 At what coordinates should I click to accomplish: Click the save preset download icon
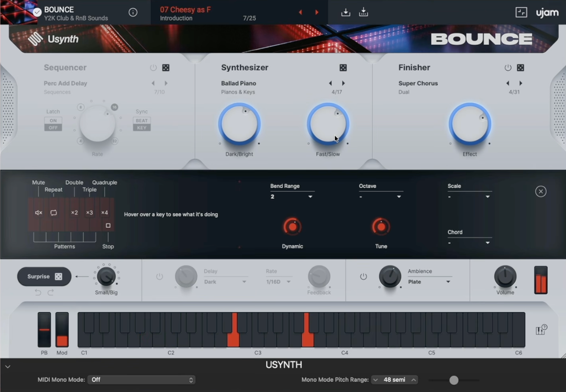[346, 13]
